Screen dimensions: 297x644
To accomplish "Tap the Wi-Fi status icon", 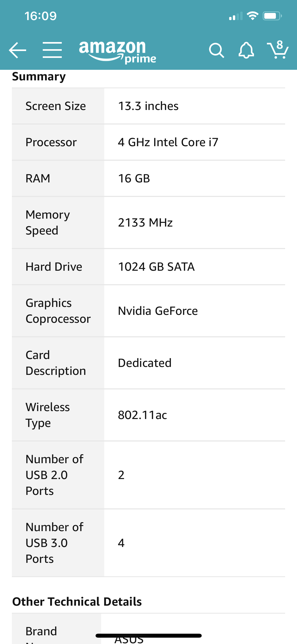I will (x=252, y=16).
